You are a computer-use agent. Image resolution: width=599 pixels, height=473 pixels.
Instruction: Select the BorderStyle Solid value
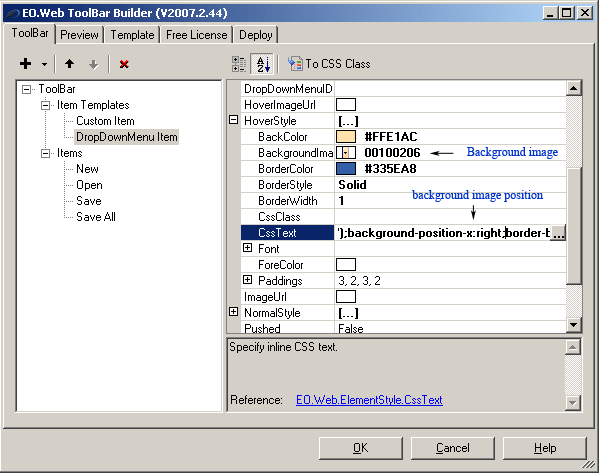[x=352, y=185]
